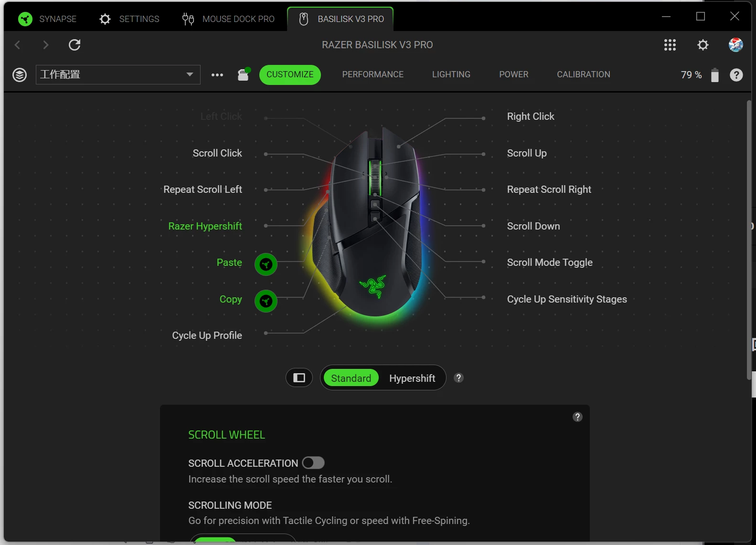756x545 pixels.
Task: Toggle the mouse side view icon
Action: click(299, 378)
